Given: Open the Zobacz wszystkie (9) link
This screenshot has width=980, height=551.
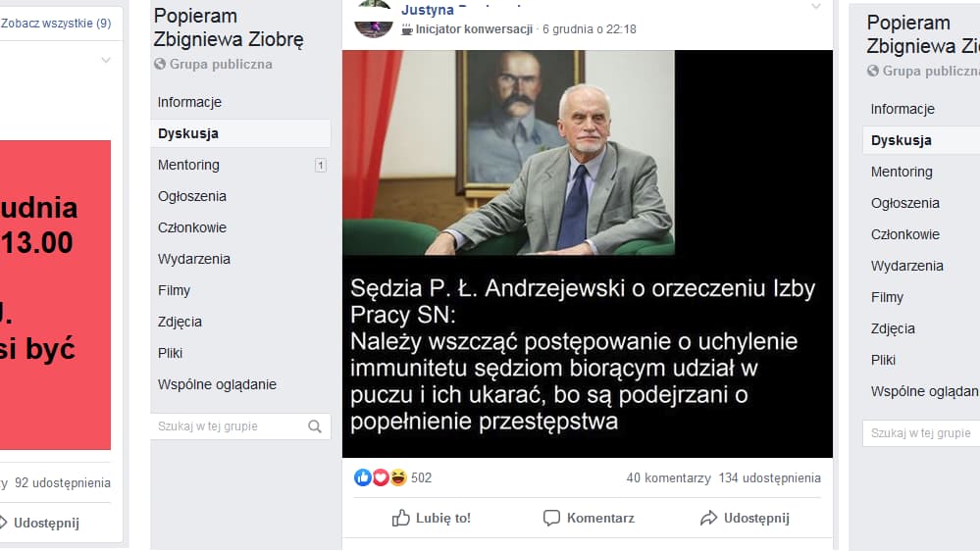Looking at the screenshot, I should pos(56,24).
